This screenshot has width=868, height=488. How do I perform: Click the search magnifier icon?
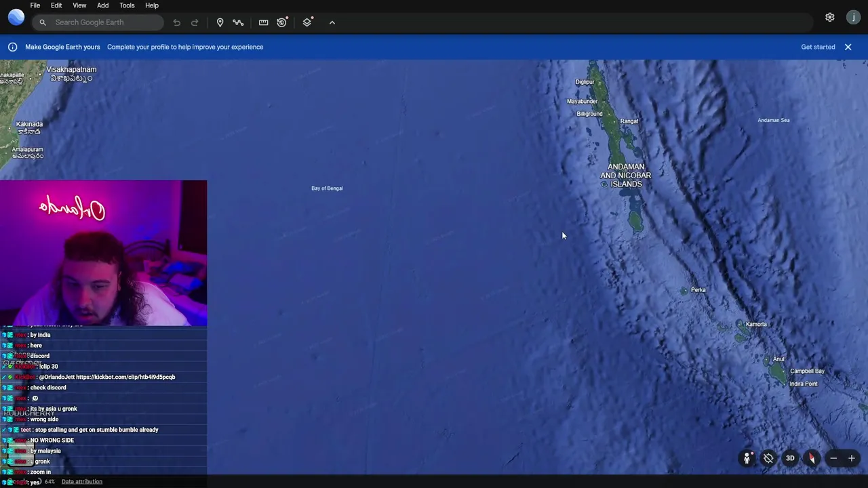43,22
